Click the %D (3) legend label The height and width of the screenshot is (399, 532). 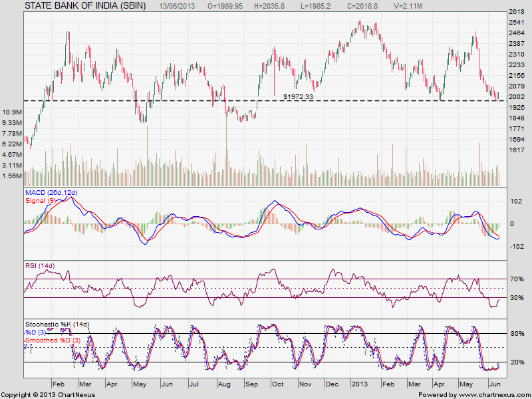click(x=36, y=332)
